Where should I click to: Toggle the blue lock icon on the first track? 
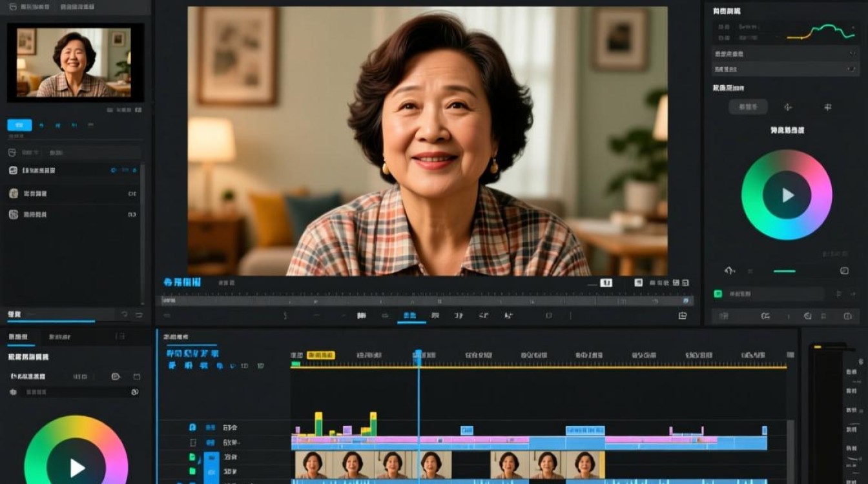pos(192,427)
